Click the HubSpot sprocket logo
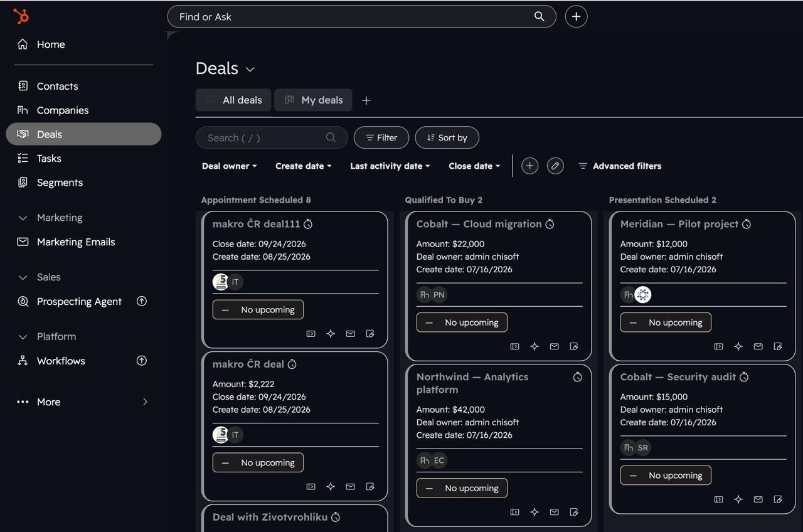 [x=21, y=16]
